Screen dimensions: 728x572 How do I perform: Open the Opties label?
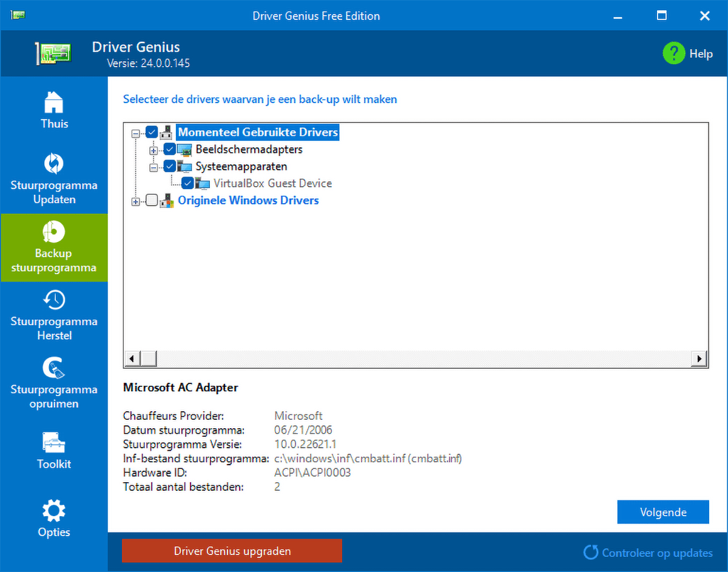pyautogui.click(x=54, y=532)
